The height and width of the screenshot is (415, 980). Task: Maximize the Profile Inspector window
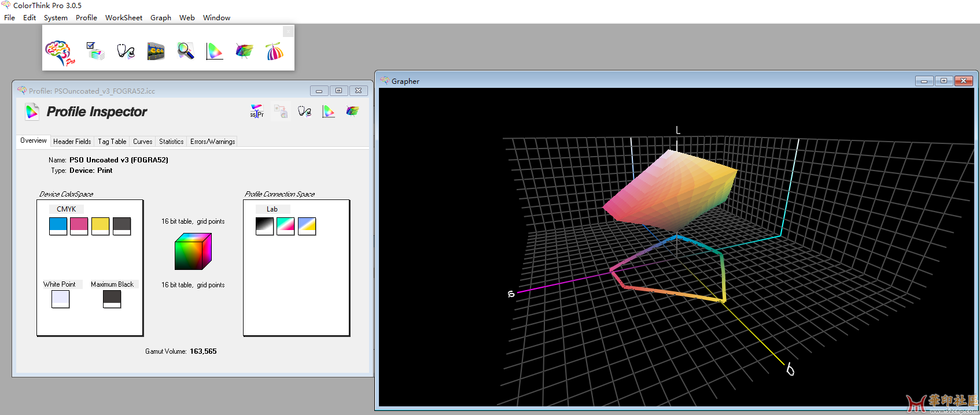[339, 91]
